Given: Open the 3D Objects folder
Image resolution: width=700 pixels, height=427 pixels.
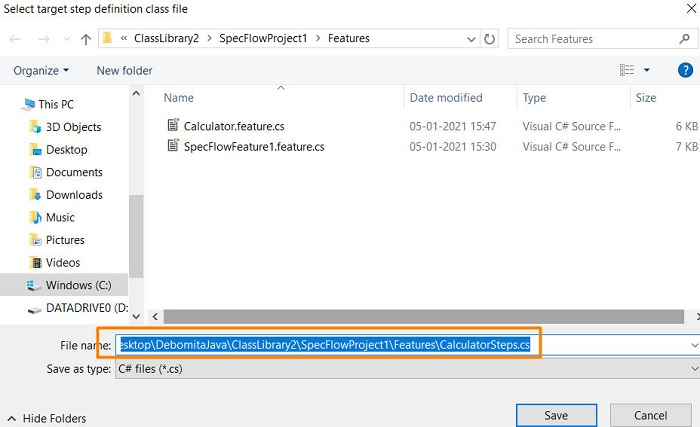Looking at the screenshot, I should pyautogui.click(x=73, y=127).
